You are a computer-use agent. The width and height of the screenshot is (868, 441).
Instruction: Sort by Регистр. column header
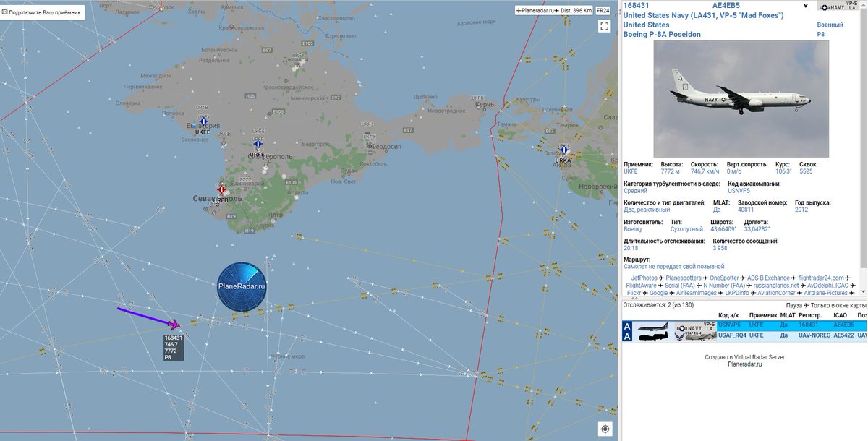pos(810,315)
